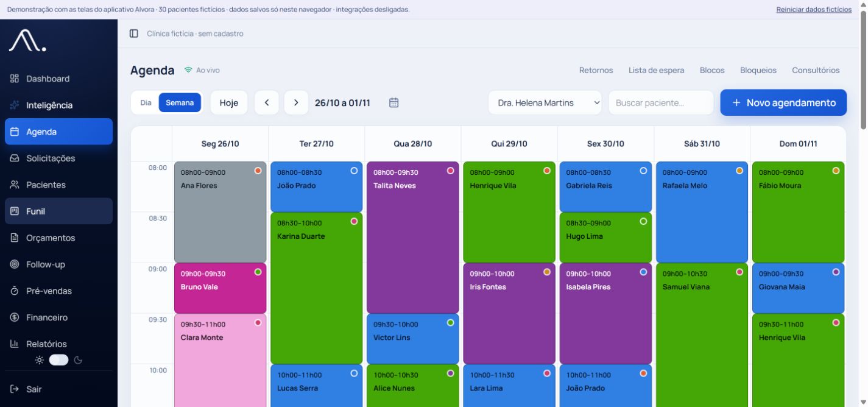Switch to the Bloqueios tab

(x=758, y=70)
